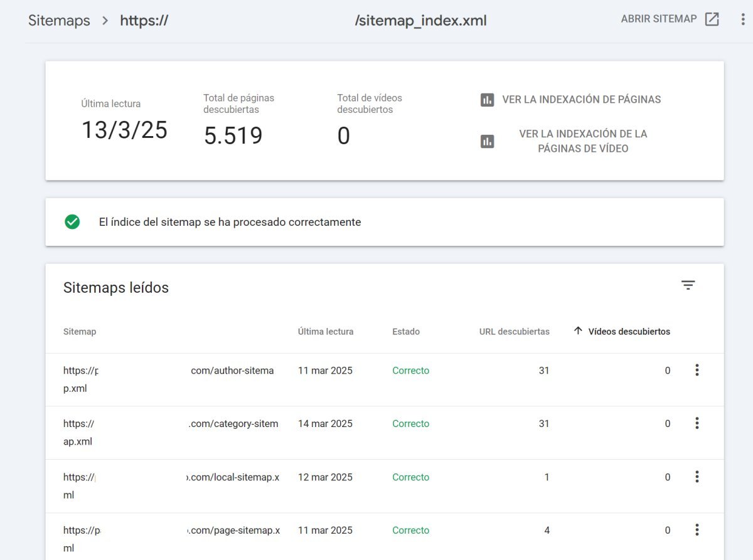The width and height of the screenshot is (753, 560).
Task: Open more options for author-sitemap row
Action: click(697, 371)
